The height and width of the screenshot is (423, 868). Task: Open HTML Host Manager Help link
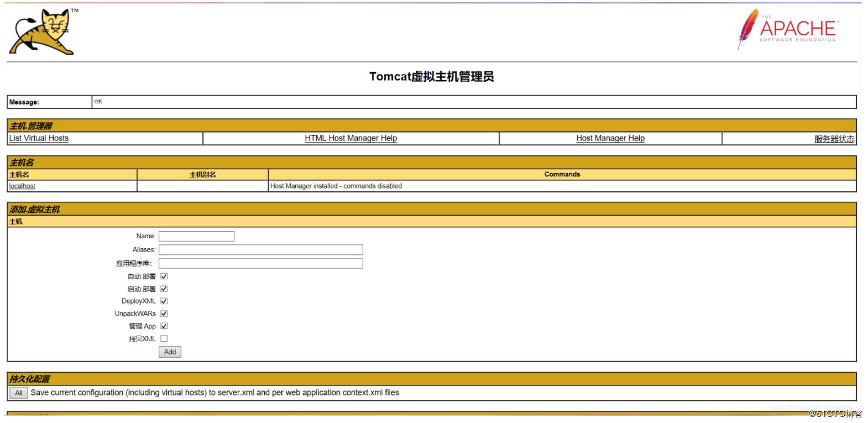[351, 138]
